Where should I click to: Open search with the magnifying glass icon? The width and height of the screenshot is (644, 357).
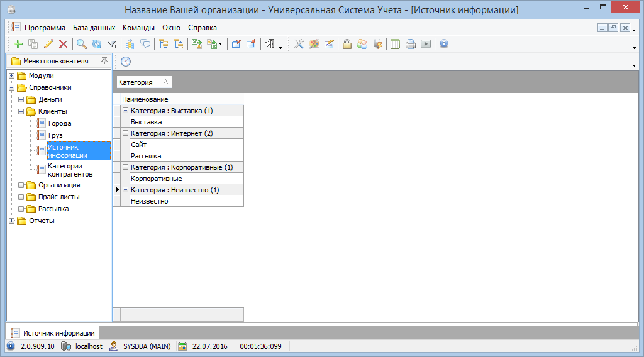tap(81, 44)
